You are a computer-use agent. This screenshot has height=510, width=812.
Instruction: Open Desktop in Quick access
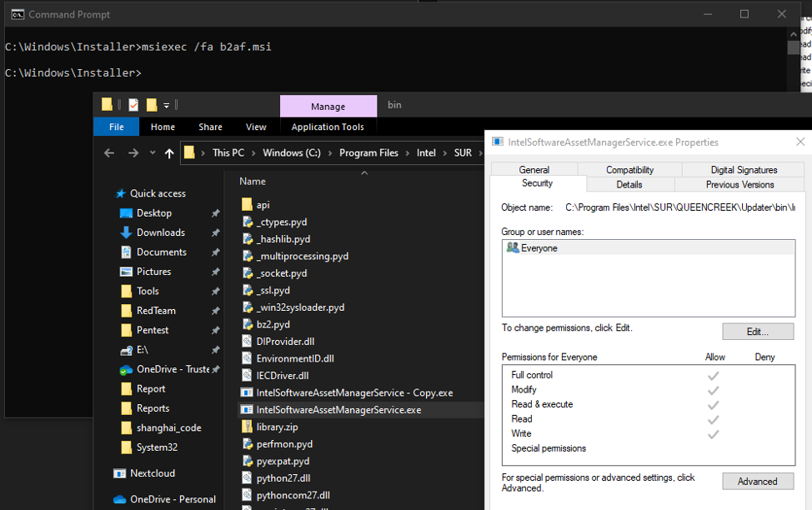153,212
